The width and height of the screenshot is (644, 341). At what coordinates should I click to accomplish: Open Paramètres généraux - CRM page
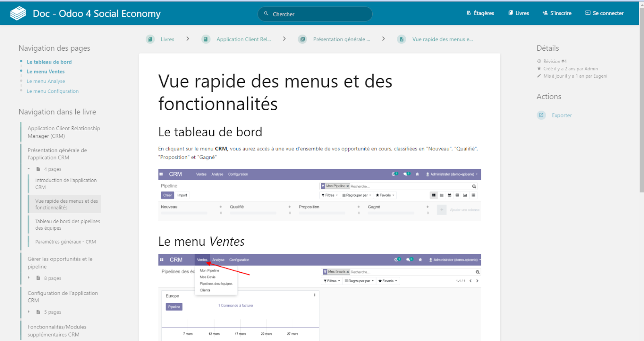point(66,242)
